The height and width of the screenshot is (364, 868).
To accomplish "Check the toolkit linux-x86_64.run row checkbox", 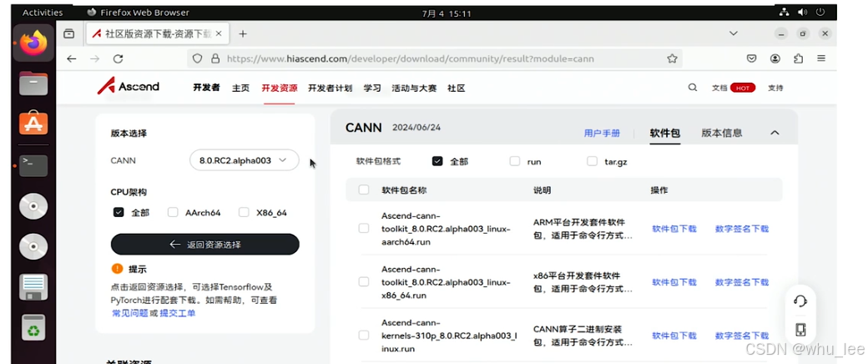I will [364, 282].
